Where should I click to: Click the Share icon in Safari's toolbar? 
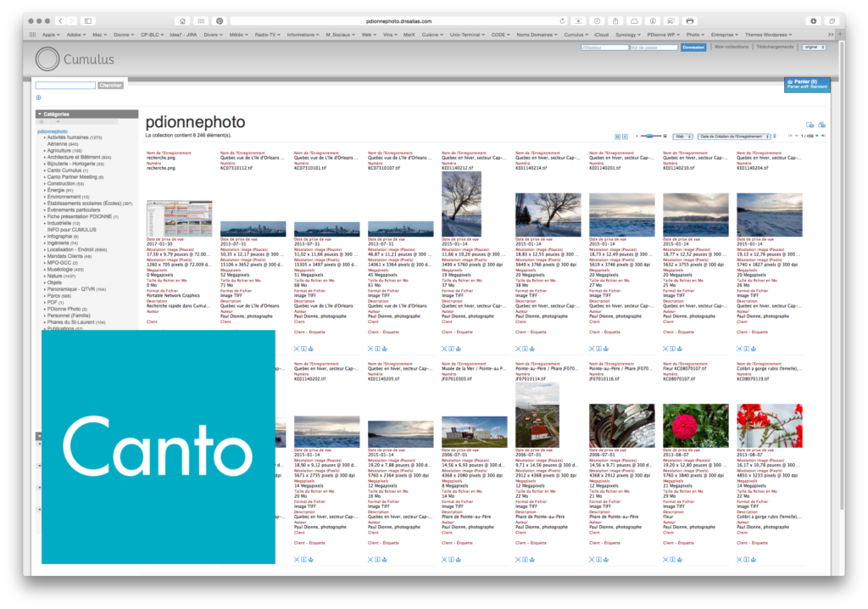[x=615, y=21]
